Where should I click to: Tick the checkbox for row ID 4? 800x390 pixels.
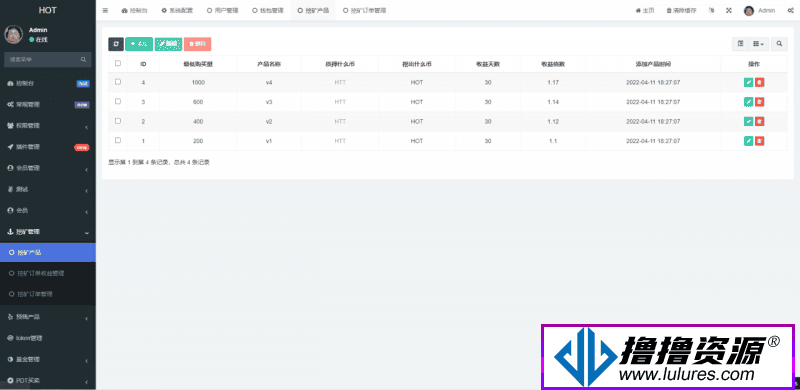coord(118,82)
